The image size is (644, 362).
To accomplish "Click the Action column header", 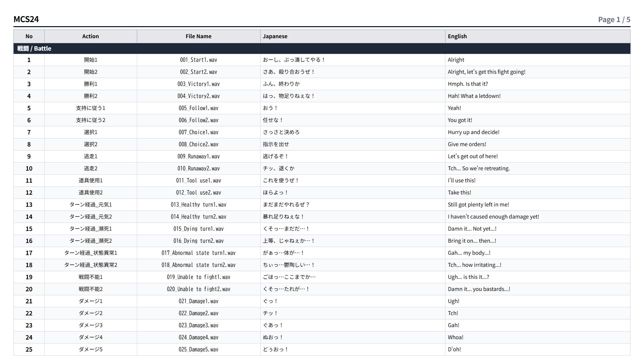I will tap(91, 36).
